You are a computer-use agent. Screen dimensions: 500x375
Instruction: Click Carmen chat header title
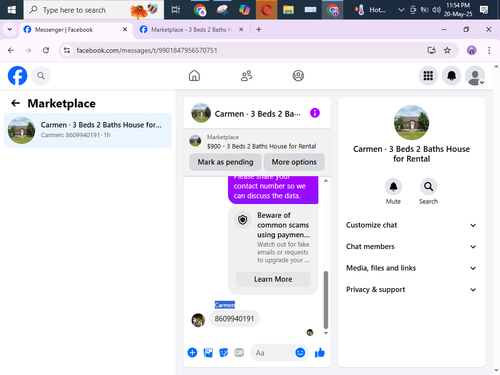point(257,114)
